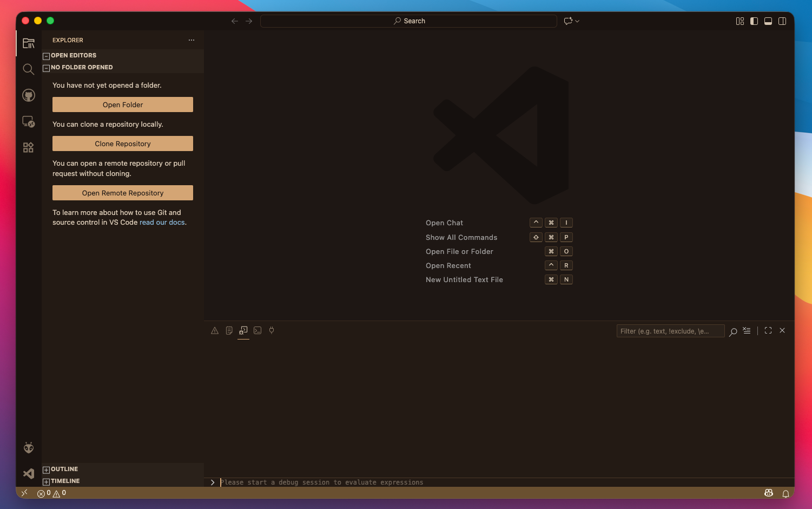Open the Copilot icon in the status bar
The height and width of the screenshot is (509, 812).
pyautogui.click(x=769, y=493)
